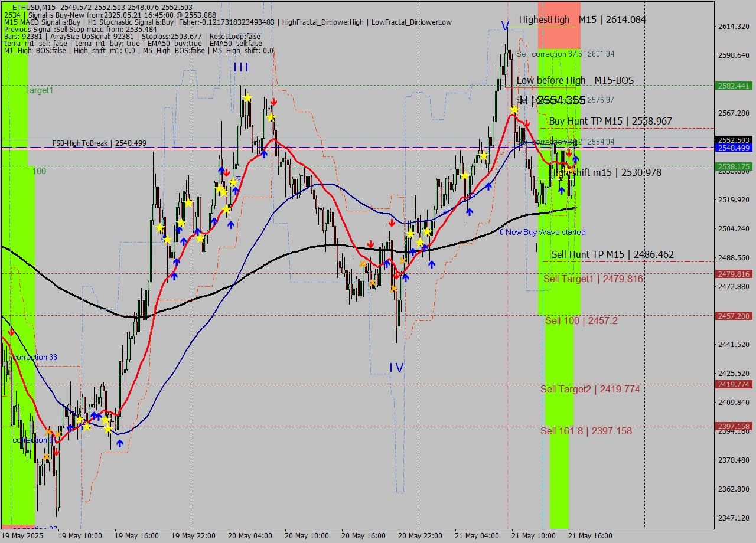Click the yellow star near Sell correction 87.5 label
The width and height of the screenshot is (756, 543).
(514, 109)
